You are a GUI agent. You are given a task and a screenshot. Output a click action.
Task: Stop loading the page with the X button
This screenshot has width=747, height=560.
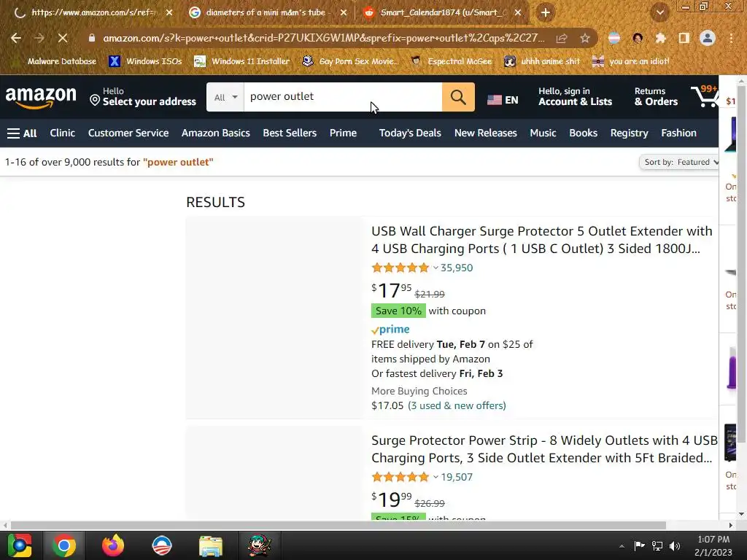(x=63, y=38)
